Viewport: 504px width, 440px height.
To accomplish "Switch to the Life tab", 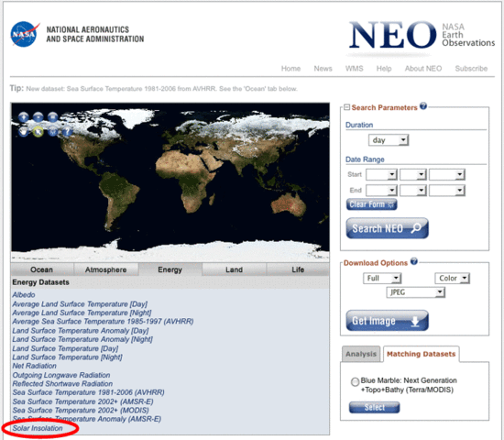I will 298,269.
